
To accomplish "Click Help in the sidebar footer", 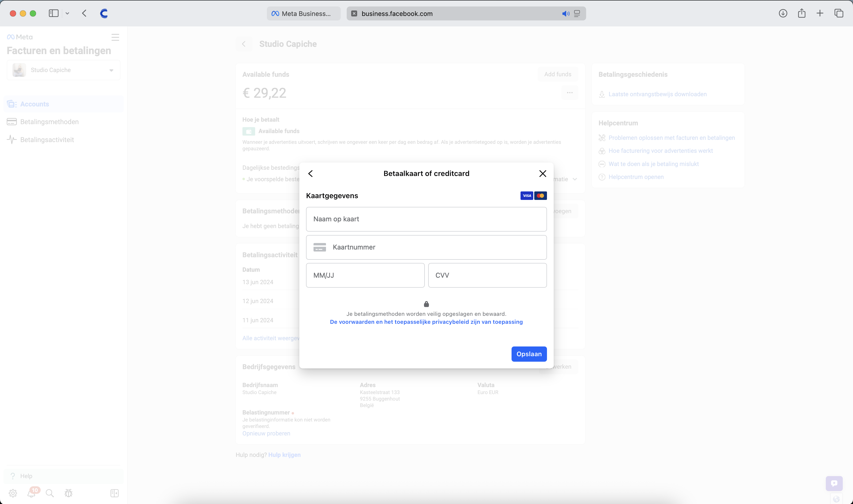I will point(64,476).
